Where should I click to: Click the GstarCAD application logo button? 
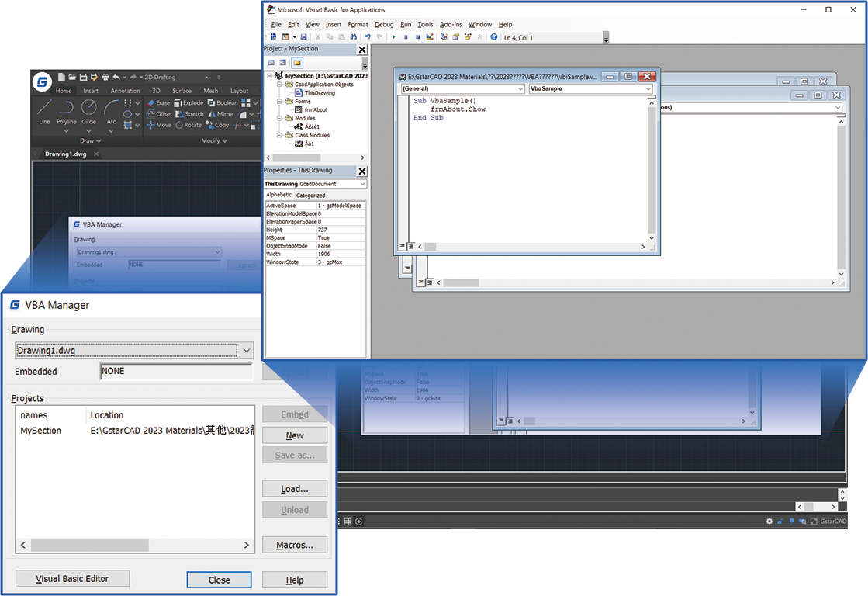coord(42,82)
